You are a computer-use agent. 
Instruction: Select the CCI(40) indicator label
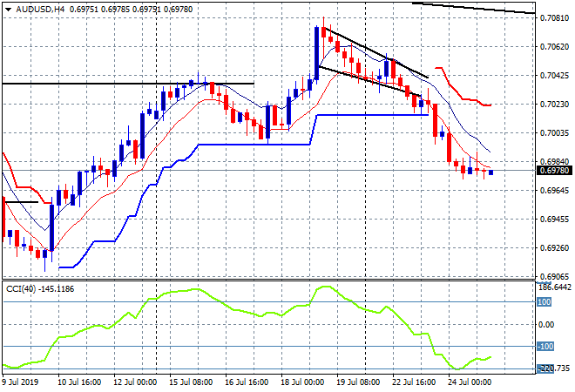pyautogui.click(x=40, y=289)
